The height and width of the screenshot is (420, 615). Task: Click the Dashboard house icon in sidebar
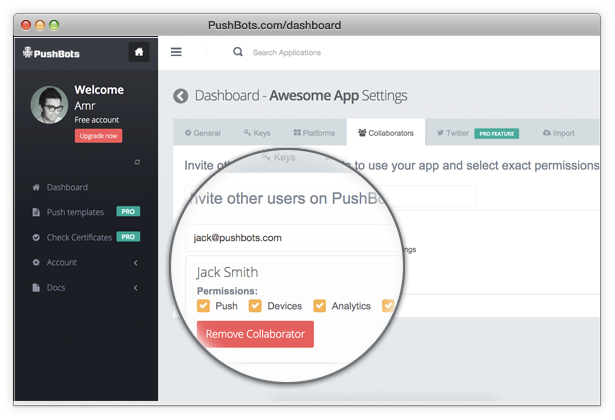pos(36,187)
